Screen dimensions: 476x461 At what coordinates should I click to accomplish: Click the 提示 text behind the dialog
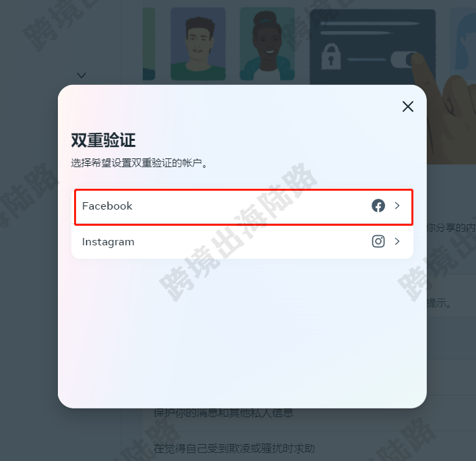pos(438,303)
